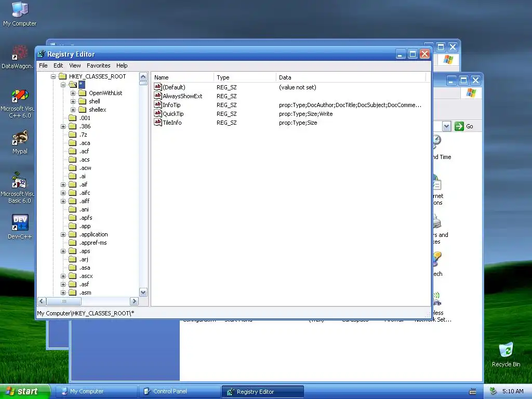The width and height of the screenshot is (532, 399).
Task: Select the (Default) value string icon
Action: [x=158, y=87]
